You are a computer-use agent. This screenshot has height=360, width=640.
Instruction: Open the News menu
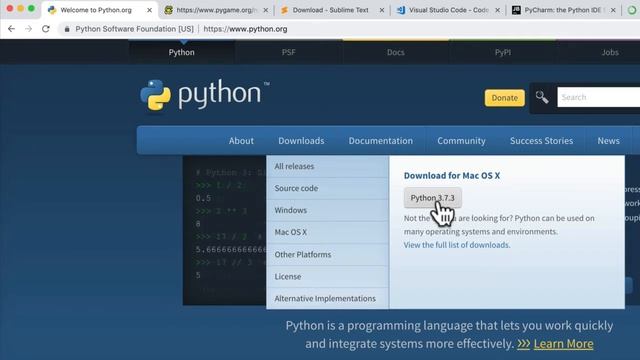[608, 140]
